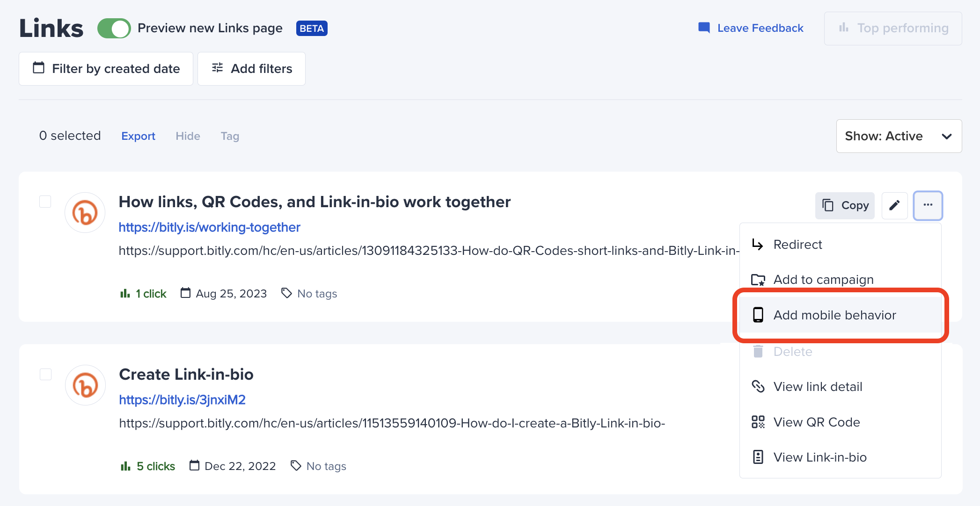
Task: Click the Copy button
Action: pyautogui.click(x=845, y=206)
